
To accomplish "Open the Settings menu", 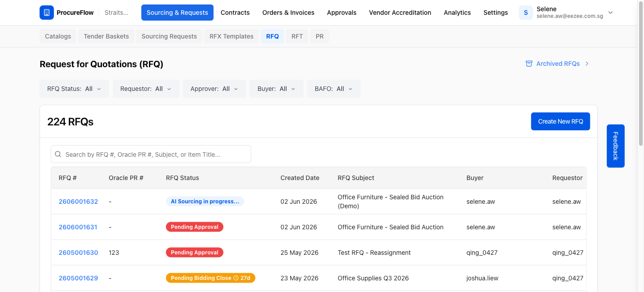I will click(x=496, y=13).
